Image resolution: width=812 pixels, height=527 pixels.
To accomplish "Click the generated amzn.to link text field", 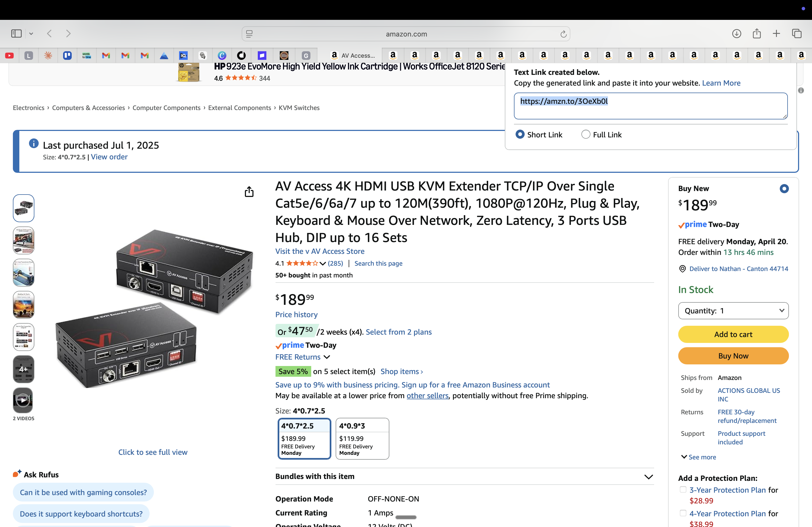I will [651, 106].
